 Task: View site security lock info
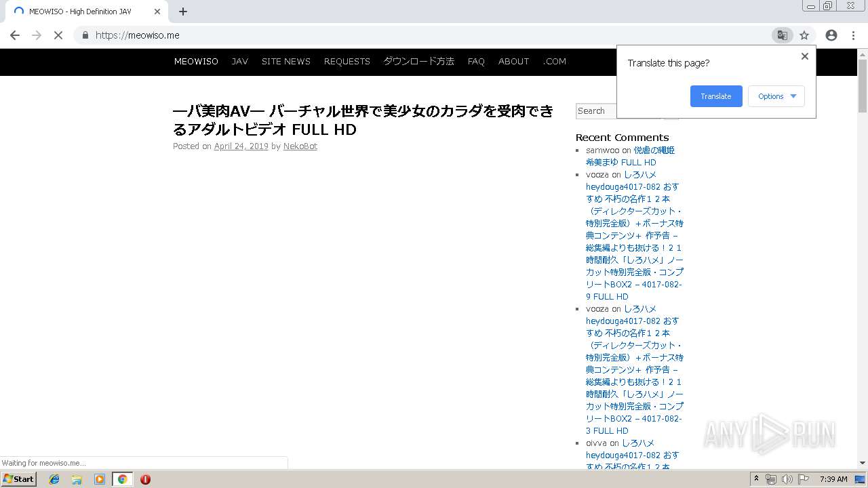click(x=85, y=35)
